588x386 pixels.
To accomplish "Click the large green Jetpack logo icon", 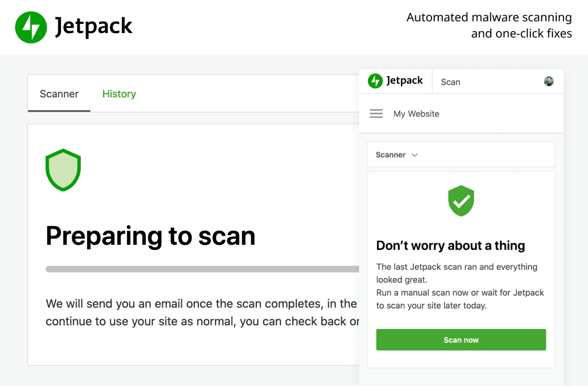I will [31, 27].
